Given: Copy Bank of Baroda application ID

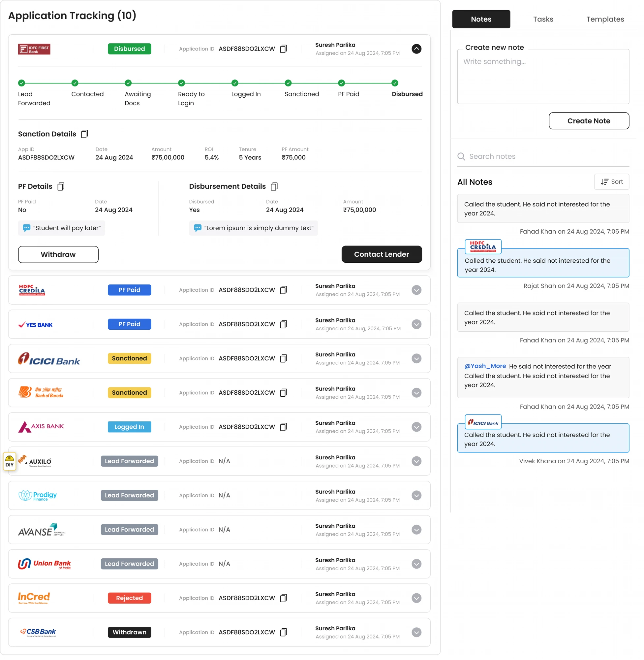Looking at the screenshot, I should point(284,393).
